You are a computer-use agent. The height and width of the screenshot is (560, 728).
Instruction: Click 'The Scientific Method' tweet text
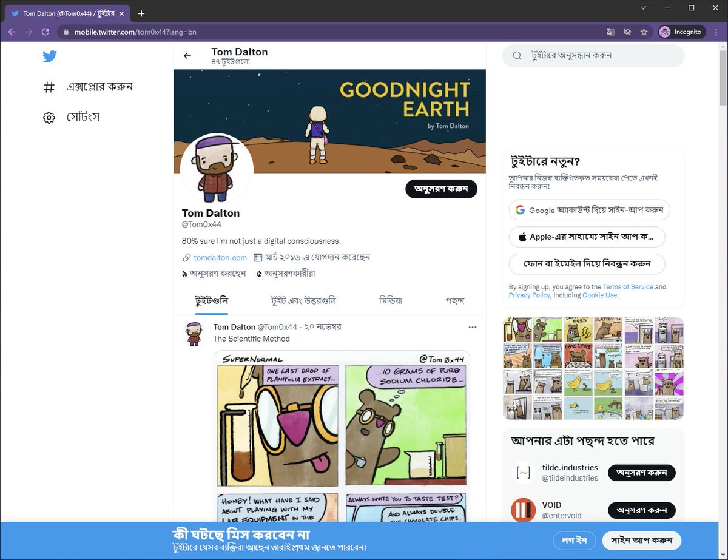pos(252,339)
